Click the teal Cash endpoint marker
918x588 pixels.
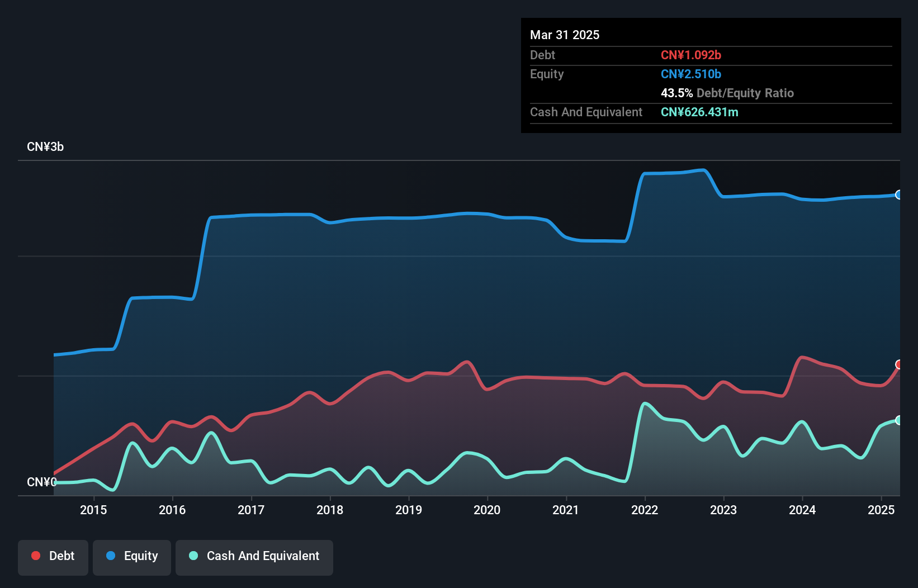point(899,420)
